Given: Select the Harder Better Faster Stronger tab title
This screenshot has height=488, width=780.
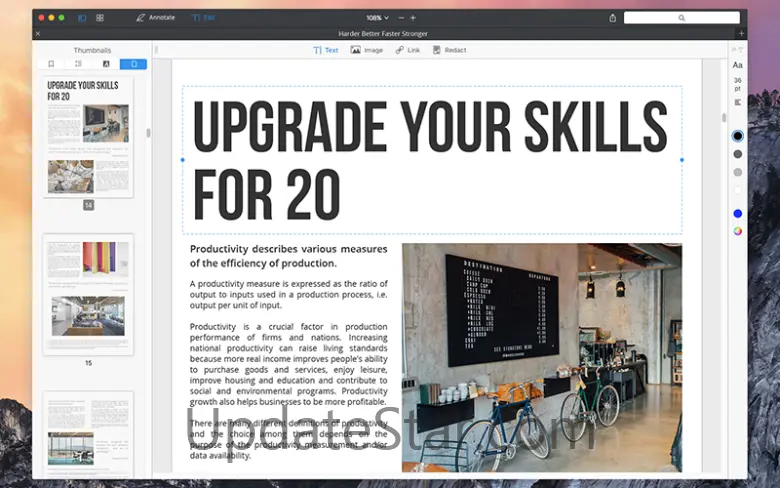Looking at the screenshot, I should 383,33.
